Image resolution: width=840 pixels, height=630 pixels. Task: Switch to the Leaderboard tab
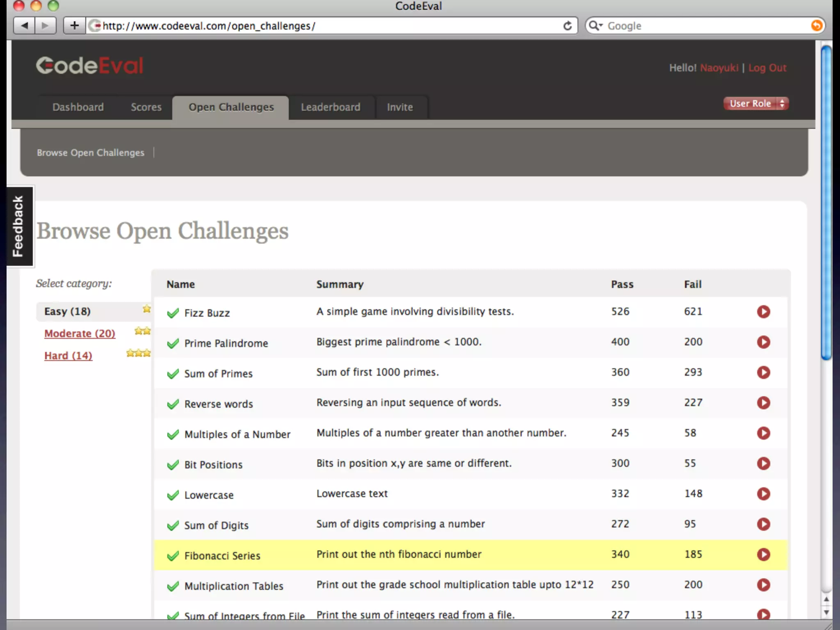(331, 107)
